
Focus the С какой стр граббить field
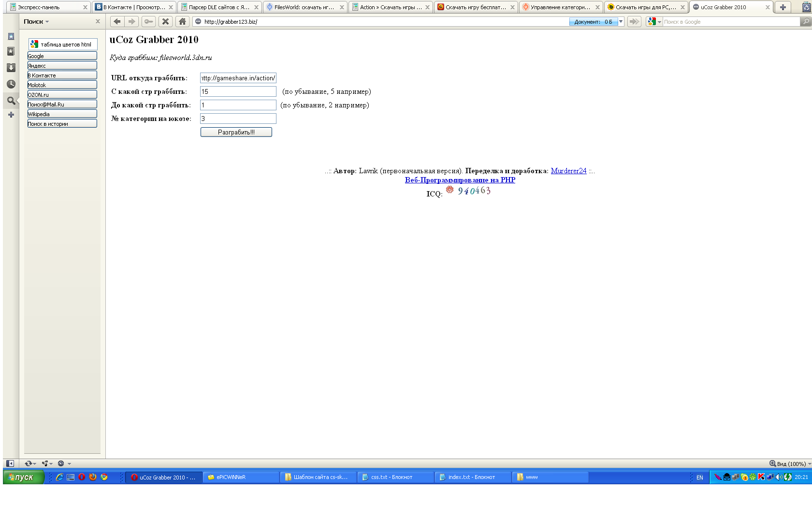click(238, 91)
